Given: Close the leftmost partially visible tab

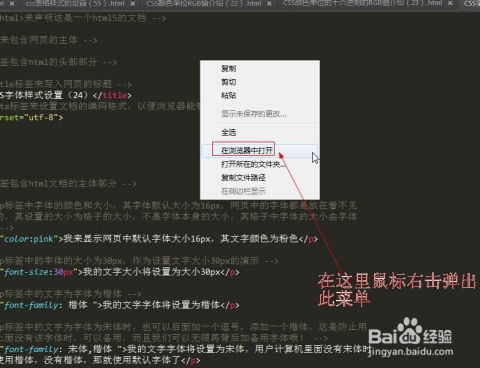Looking at the screenshot, I should coord(12,4).
